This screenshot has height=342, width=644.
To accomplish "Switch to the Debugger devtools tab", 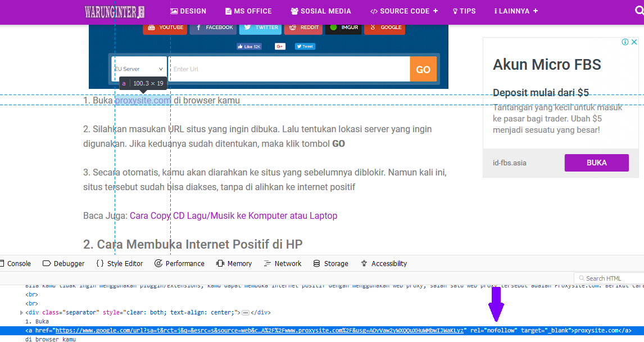I will [x=64, y=263].
